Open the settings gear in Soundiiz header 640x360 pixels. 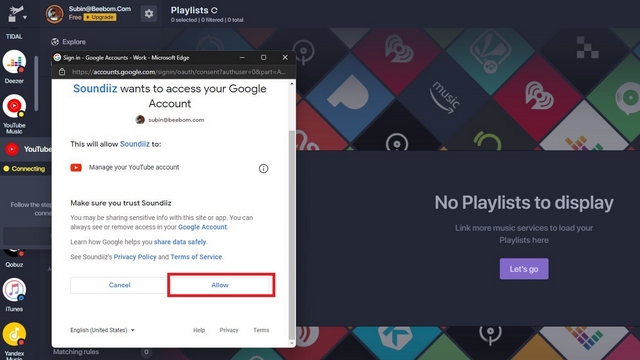149,14
